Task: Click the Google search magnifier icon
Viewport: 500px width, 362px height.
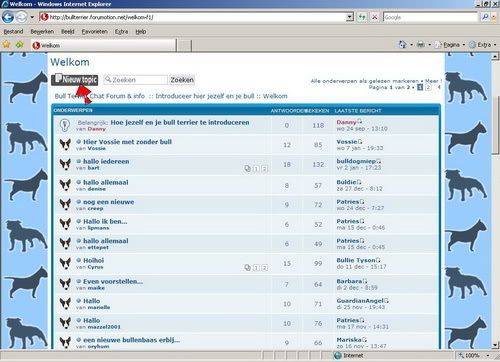Action: pyautogui.click(x=485, y=17)
